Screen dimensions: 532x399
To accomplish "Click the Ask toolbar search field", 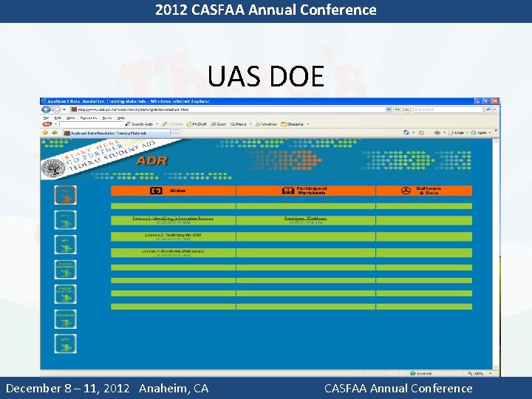I will coord(92,124).
